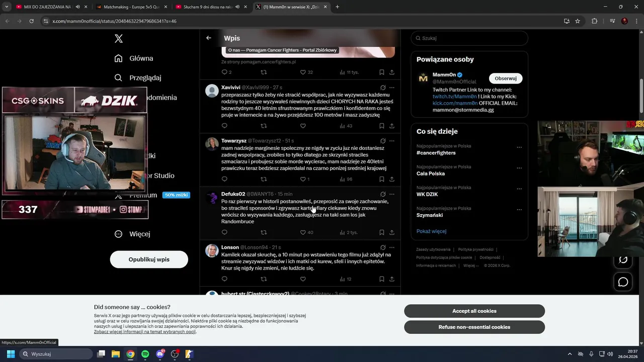Bookmark Lonson's comment
Image resolution: width=644 pixels, height=362 pixels.
[x=382, y=279]
